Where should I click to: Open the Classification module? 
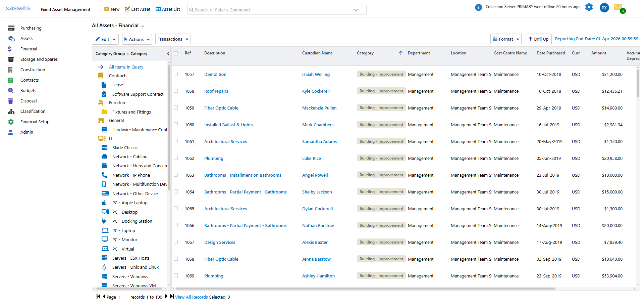pos(33,111)
